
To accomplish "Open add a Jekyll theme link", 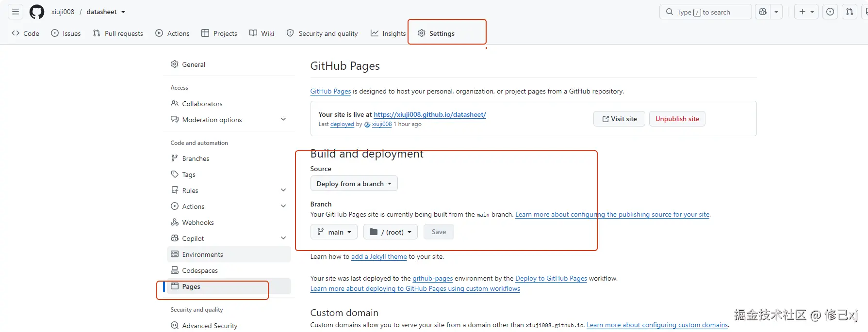I will pyautogui.click(x=379, y=256).
